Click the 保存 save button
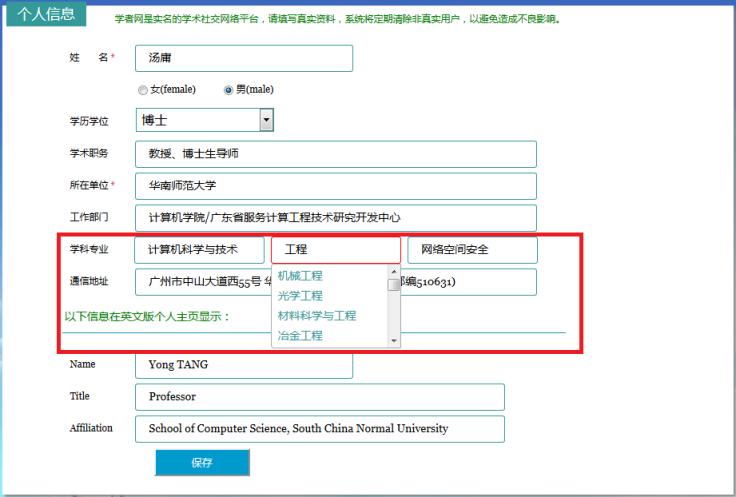This screenshot has height=497, width=736. coord(202,462)
